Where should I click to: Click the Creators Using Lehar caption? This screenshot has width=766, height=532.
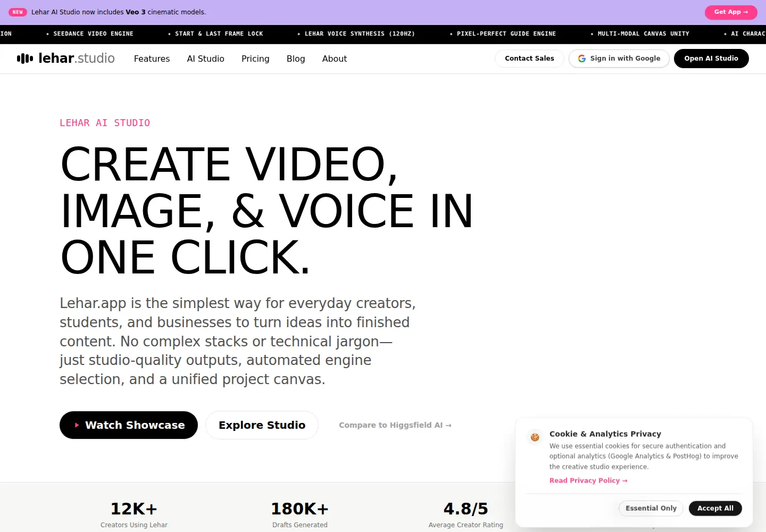pos(134,525)
